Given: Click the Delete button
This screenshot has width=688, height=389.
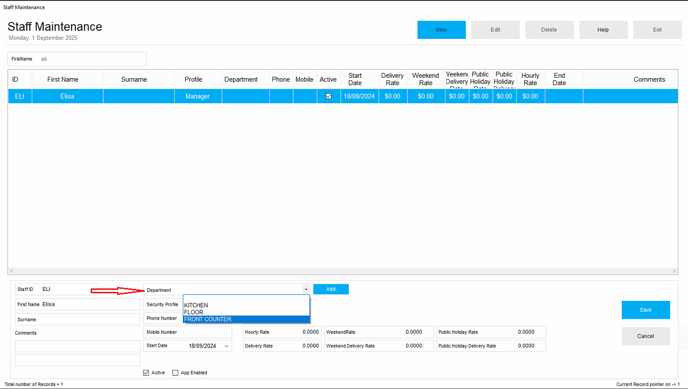Looking at the screenshot, I should coord(549,30).
